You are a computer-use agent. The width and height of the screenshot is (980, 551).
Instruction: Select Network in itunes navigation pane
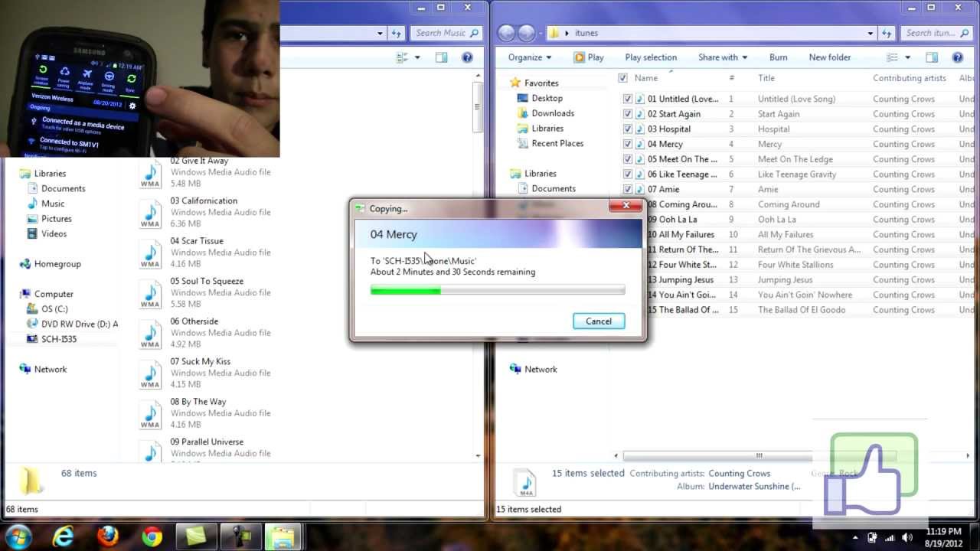click(541, 369)
